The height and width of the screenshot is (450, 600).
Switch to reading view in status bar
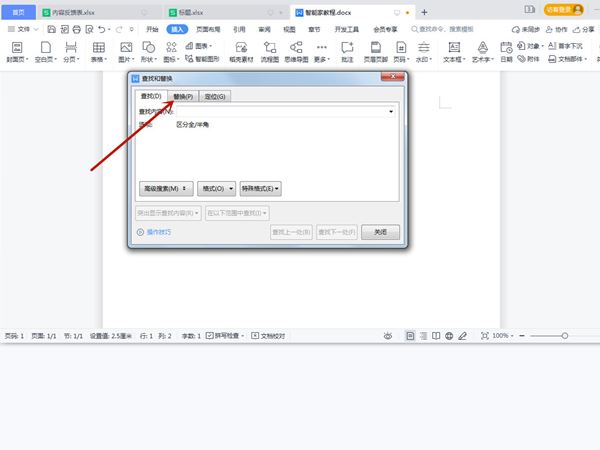pos(436,336)
